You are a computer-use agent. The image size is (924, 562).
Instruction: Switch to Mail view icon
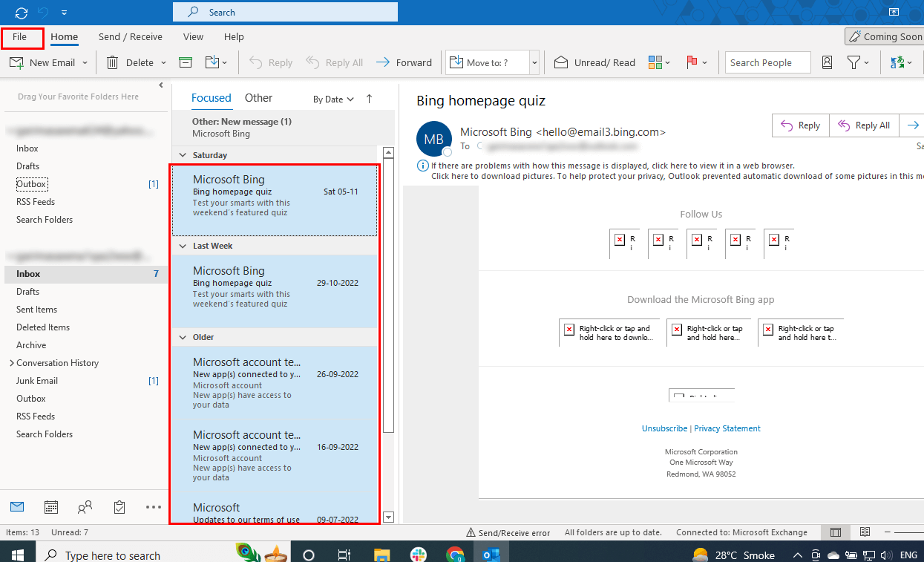[17, 507]
